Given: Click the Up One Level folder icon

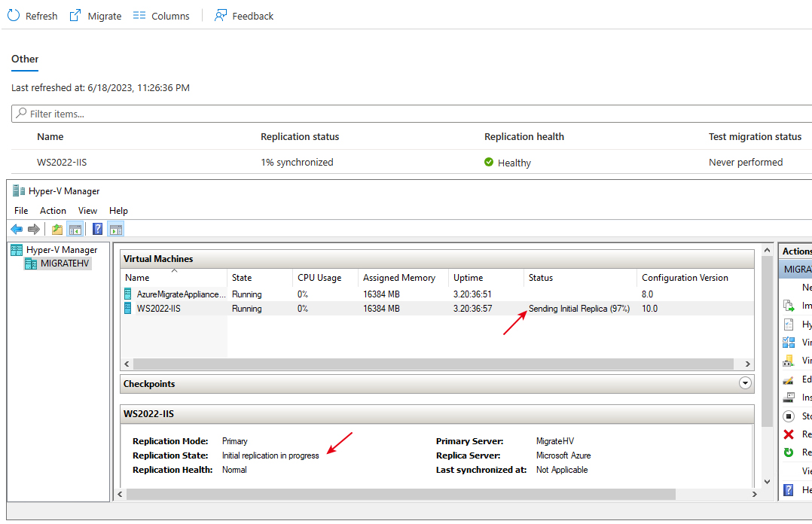Looking at the screenshot, I should coord(57,229).
